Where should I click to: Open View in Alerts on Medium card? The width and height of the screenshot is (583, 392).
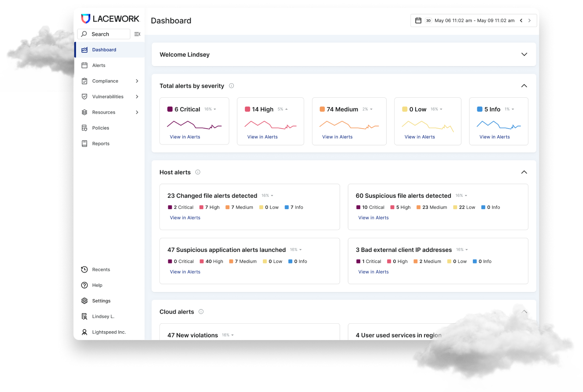pos(337,137)
